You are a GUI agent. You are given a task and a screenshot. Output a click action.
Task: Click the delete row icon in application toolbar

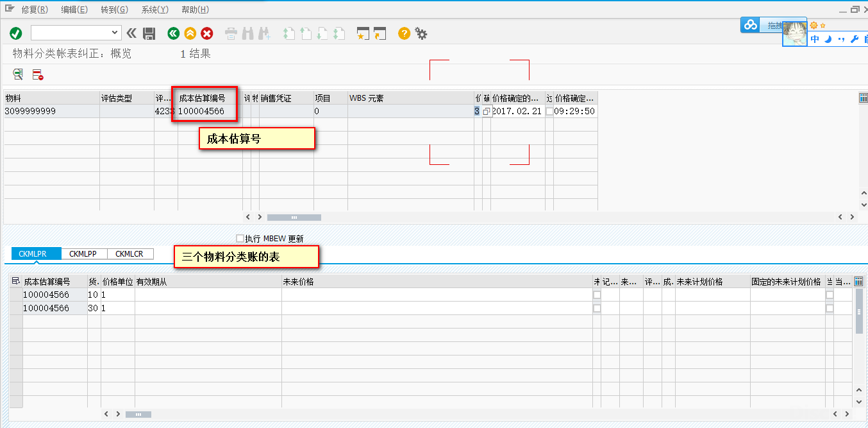(37, 74)
